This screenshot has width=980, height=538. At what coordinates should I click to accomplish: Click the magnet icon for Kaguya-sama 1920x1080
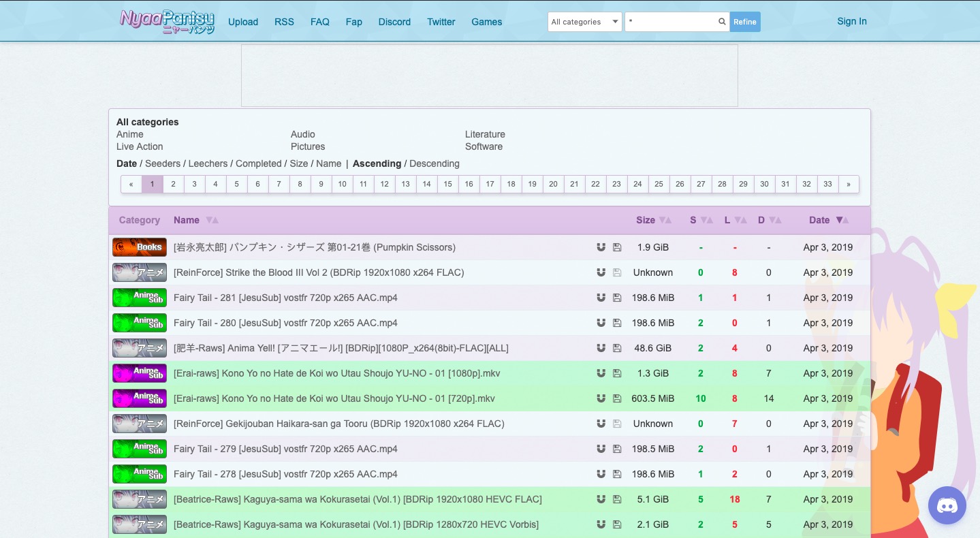[601, 499]
